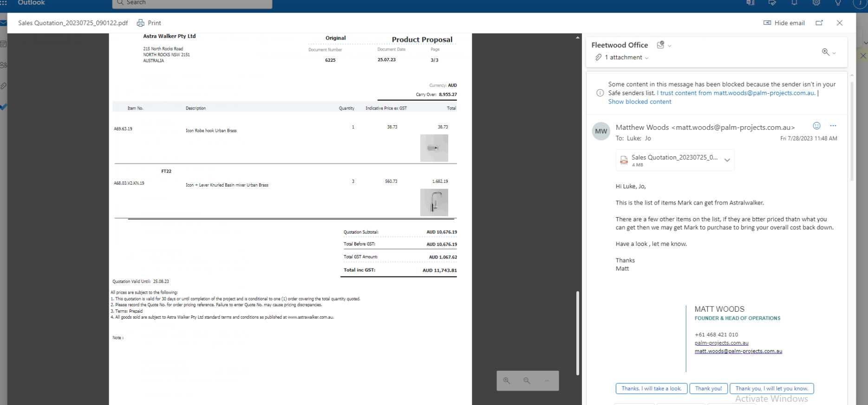Open the Outlook app launcher grid
868x405 pixels.
[3, 3]
